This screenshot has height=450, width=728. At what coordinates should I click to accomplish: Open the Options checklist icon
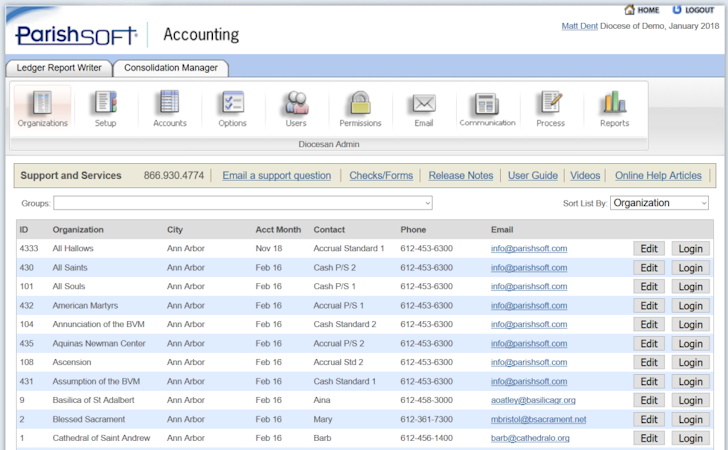[x=232, y=109]
